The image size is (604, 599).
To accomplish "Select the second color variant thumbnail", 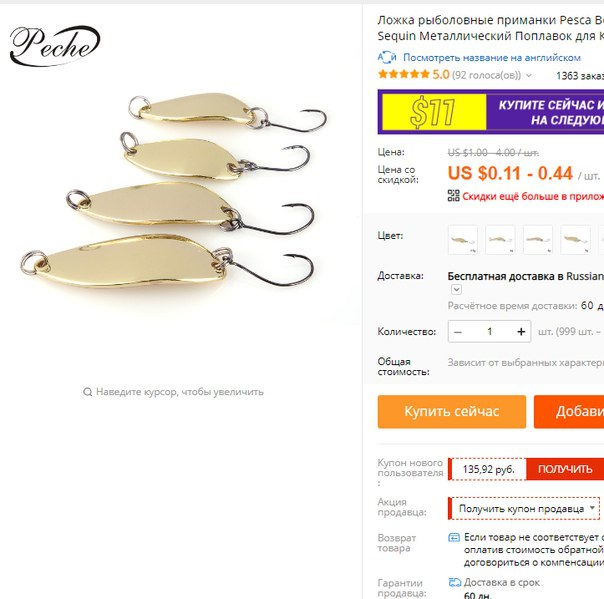I will [500, 240].
